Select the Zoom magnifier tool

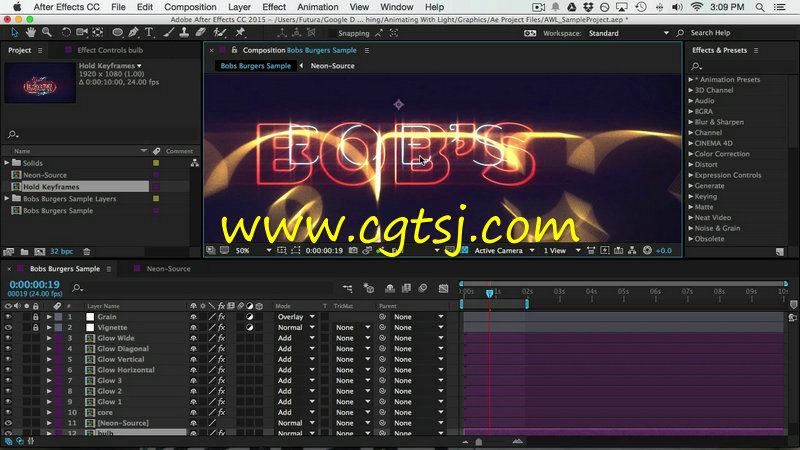[47, 33]
